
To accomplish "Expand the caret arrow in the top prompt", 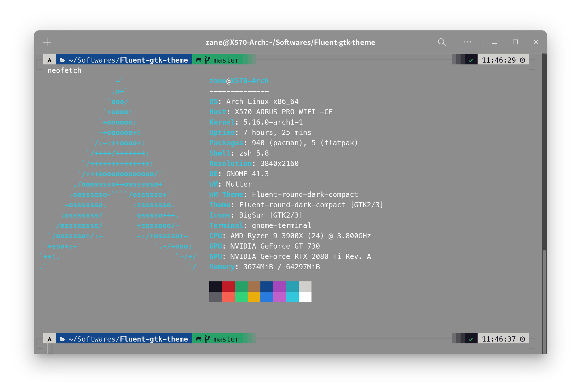I will tap(49, 60).
